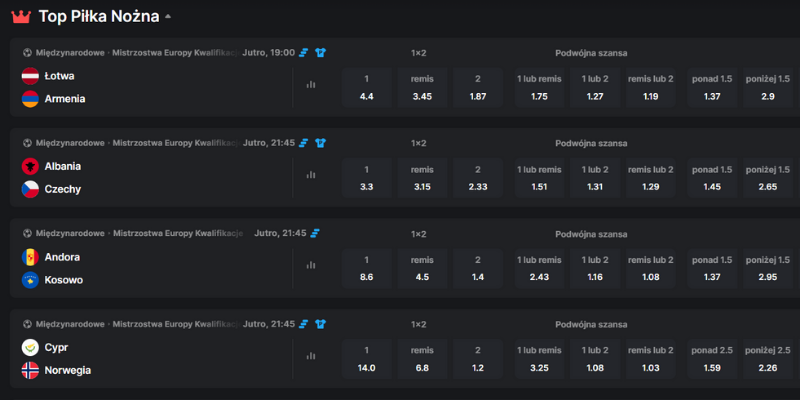
Task: Open statistics chart icon for Cypr vs Norwegia
Action: click(x=311, y=356)
